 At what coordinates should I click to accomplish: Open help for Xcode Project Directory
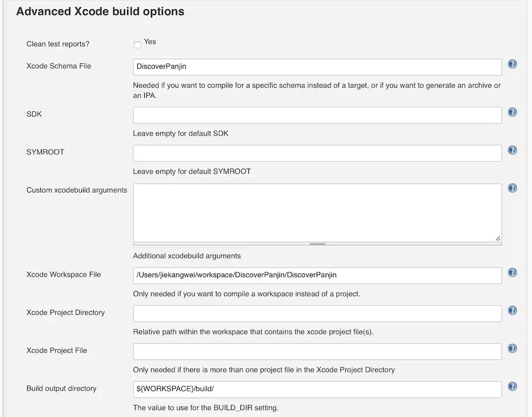tap(512, 311)
